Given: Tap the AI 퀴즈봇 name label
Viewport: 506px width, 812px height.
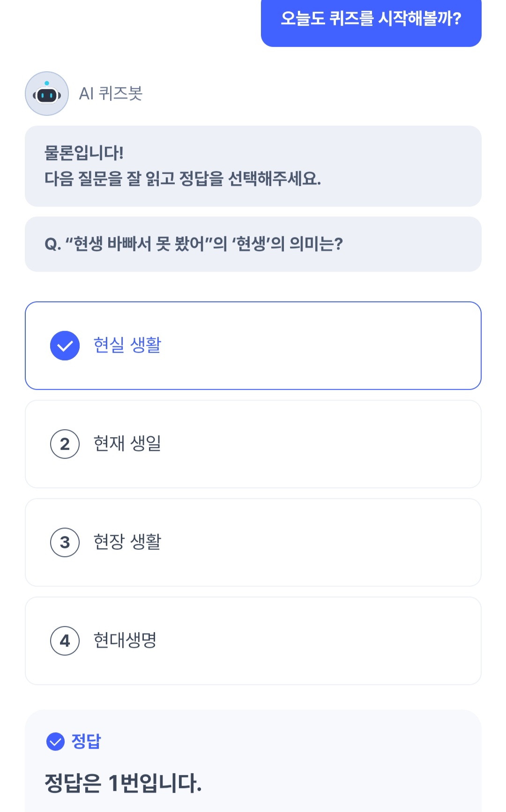Looking at the screenshot, I should (111, 94).
